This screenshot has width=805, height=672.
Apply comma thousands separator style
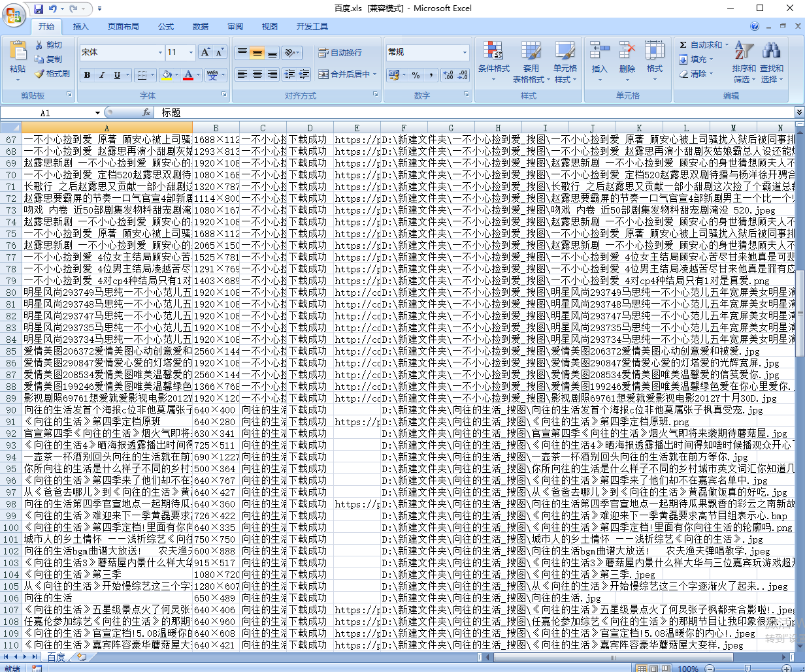pyautogui.click(x=431, y=75)
